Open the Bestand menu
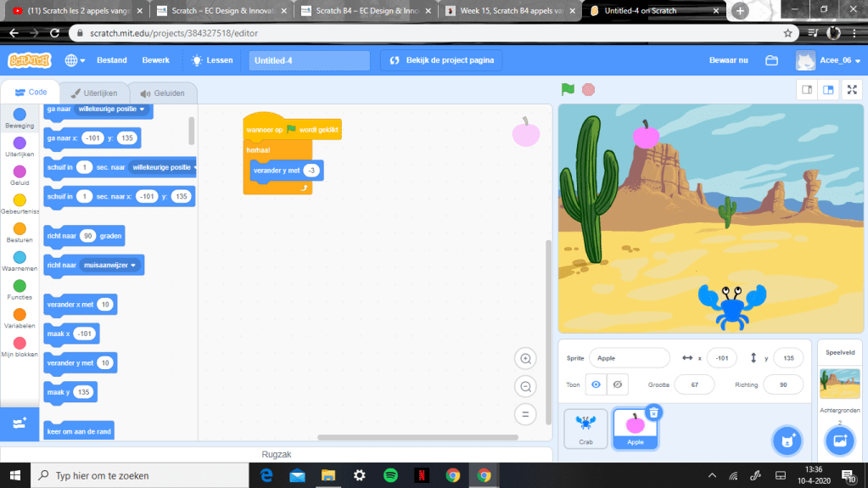The image size is (868, 488). point(112,60)
